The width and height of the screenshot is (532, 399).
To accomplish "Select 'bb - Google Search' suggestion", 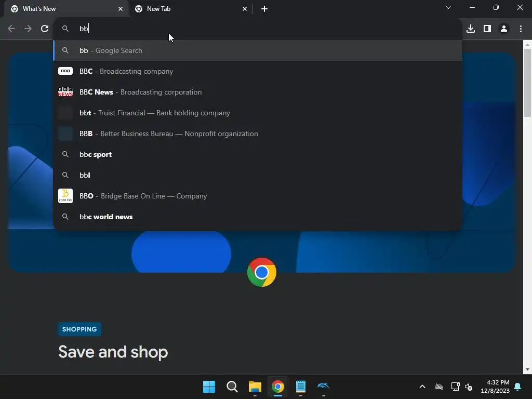I will (258, 50).
